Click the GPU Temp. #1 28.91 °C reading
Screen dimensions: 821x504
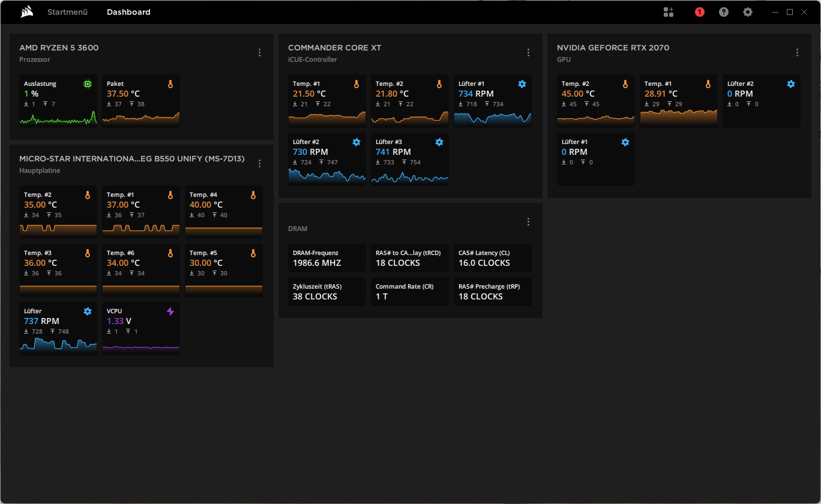click(661, 94)
